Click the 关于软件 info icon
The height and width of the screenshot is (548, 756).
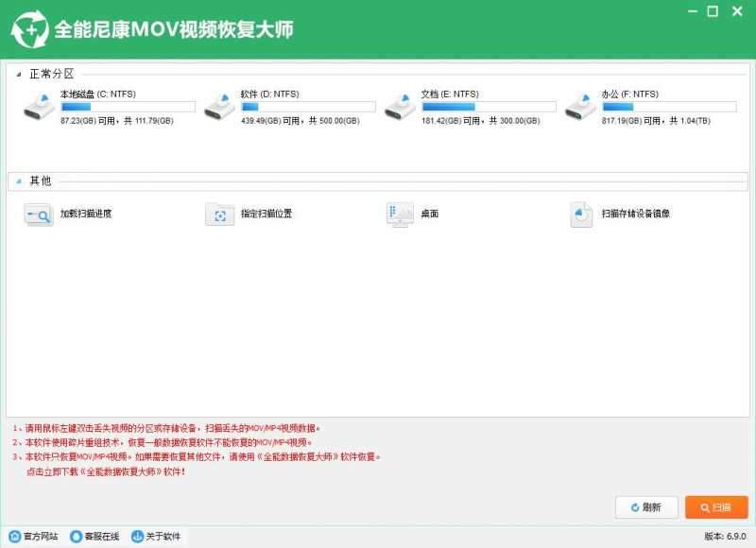tap(137, 536)
